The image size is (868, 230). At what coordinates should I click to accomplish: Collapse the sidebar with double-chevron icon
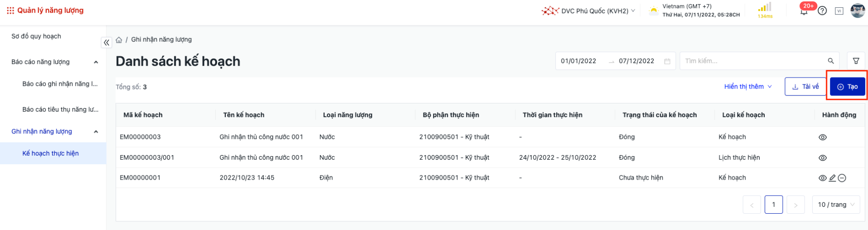(107, 43)
